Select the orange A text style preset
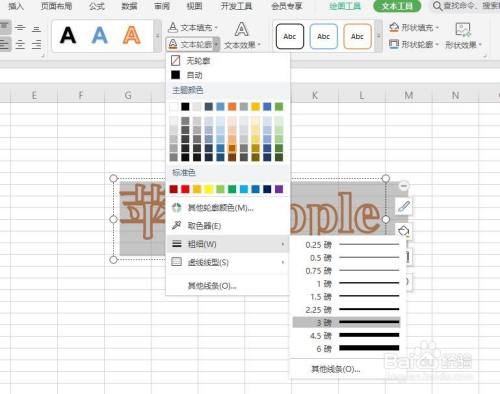500x394 pixels. point(132,35)
